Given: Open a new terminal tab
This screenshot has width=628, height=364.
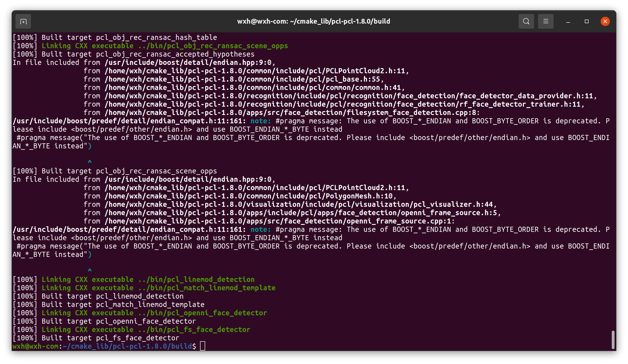Looking at the screenshot, I should pyautogui.click(x=23, y=21).
